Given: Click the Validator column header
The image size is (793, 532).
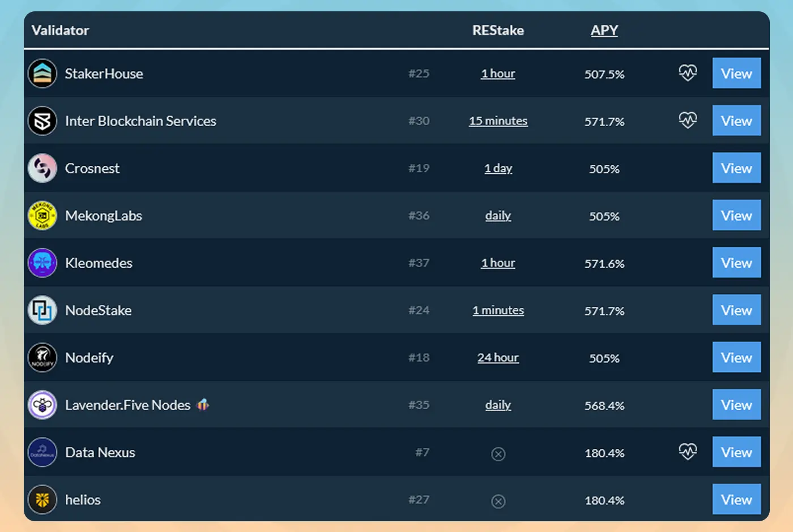Looking at the screenshot, I should tap(60, 31).
